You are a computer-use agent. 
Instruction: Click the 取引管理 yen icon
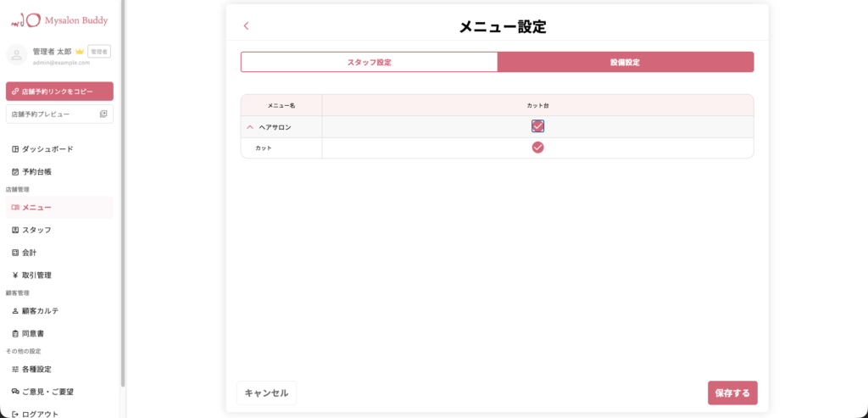point(15,275)
